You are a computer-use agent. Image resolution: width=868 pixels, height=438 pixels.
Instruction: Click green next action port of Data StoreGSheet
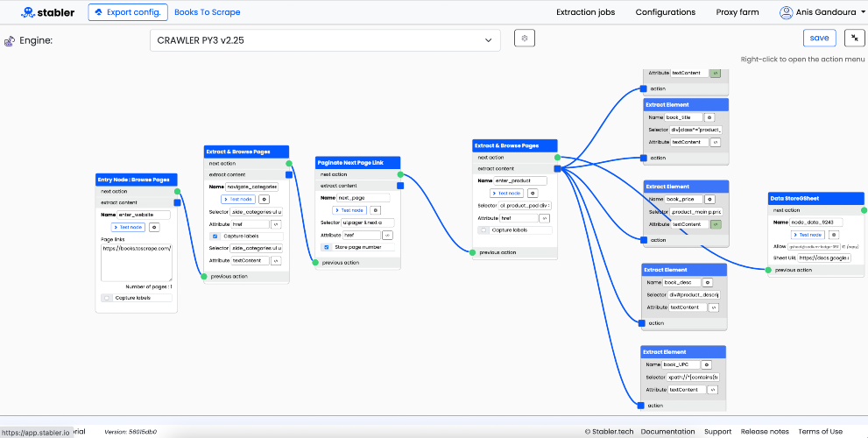click(864, 210)
